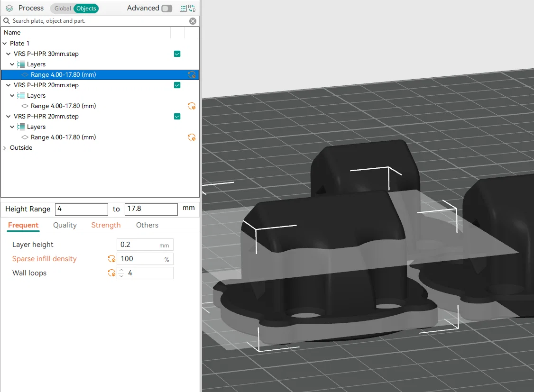The width and height of the screenshot is (534, 392).
Task: Click diamond range icon under first 20mm object
Action: pyautogui.click(x=25, y=106)
